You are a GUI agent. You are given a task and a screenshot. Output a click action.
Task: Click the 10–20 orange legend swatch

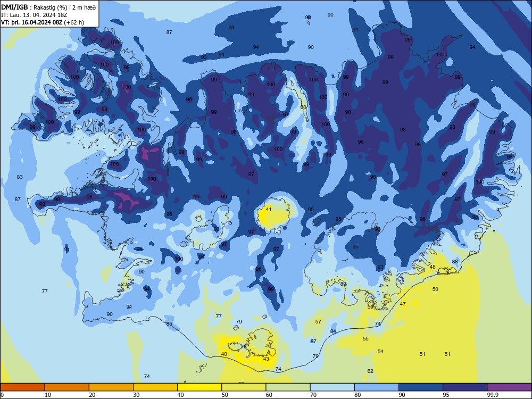pyautogui.click(x=67, y=387)
